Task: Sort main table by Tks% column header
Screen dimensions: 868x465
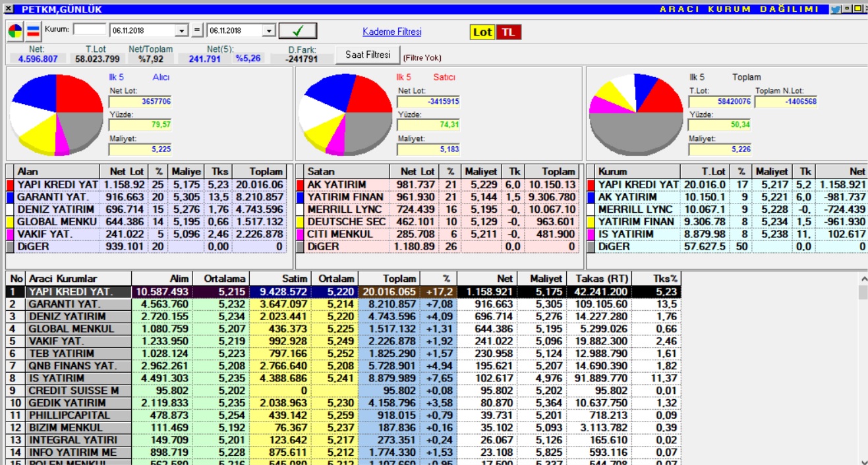Action: point(656,279)
